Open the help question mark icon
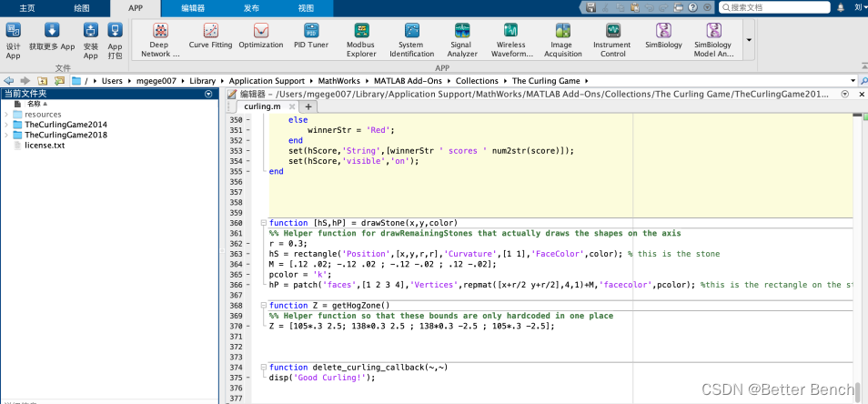 (x=692, y=8)
